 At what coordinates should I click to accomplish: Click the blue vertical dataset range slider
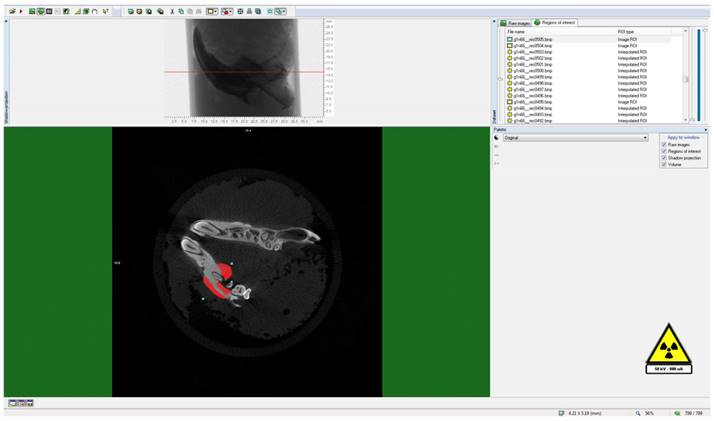[x=699, y=75]
